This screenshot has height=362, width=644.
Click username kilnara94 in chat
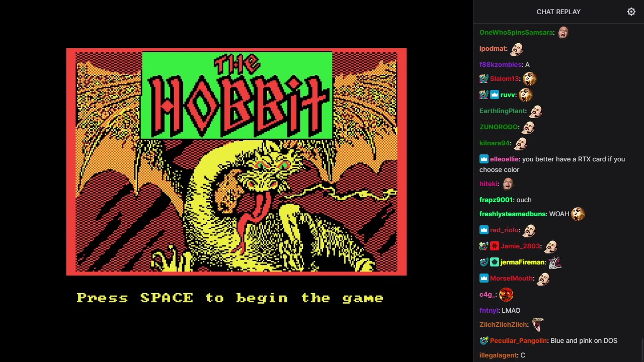pos(495,143)
